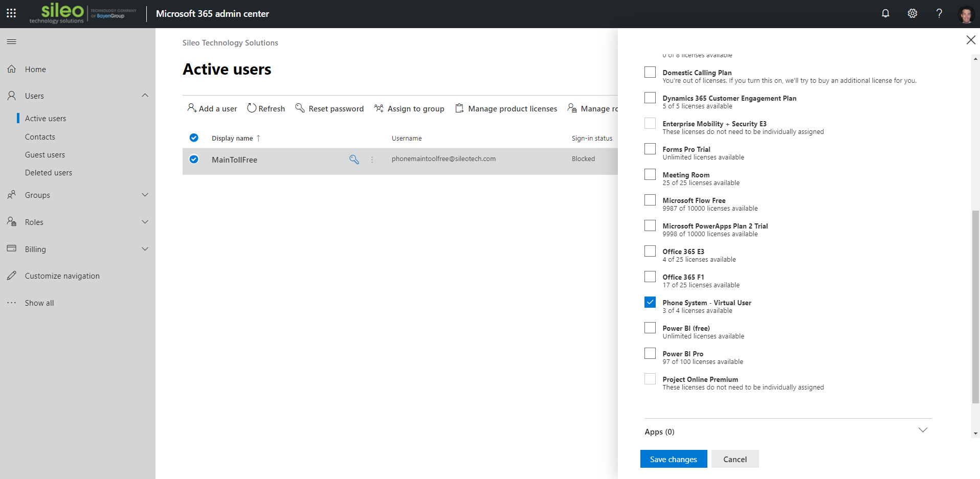Click the Customize navigation pencil icon

coord(12,276)
